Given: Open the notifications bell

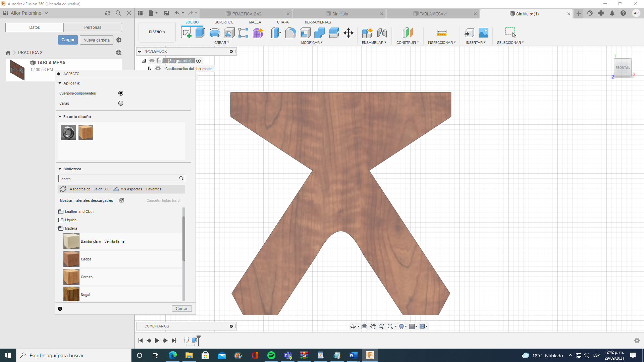Looking at the screenshot, I should [612, 13].
